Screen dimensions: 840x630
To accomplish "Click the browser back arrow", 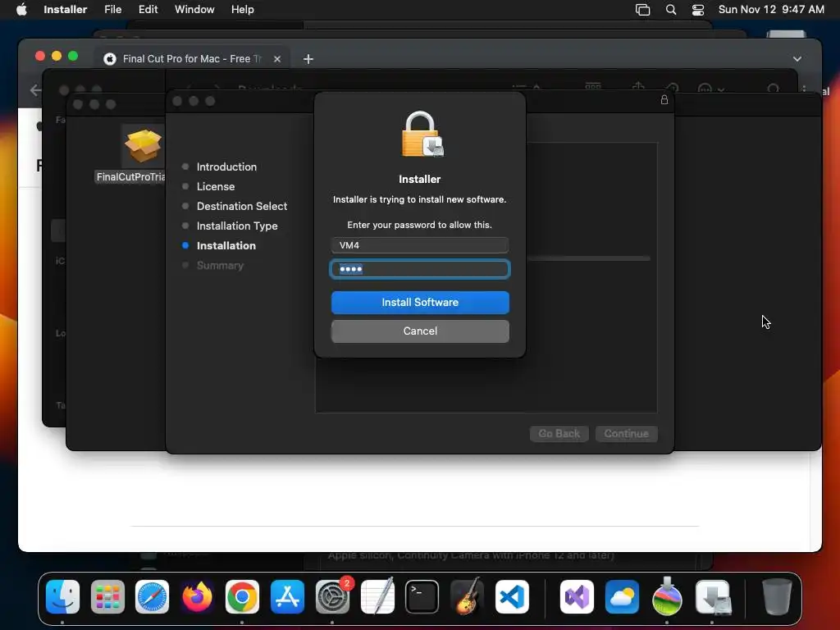I will pyautogui.click(x=35, y=90).
